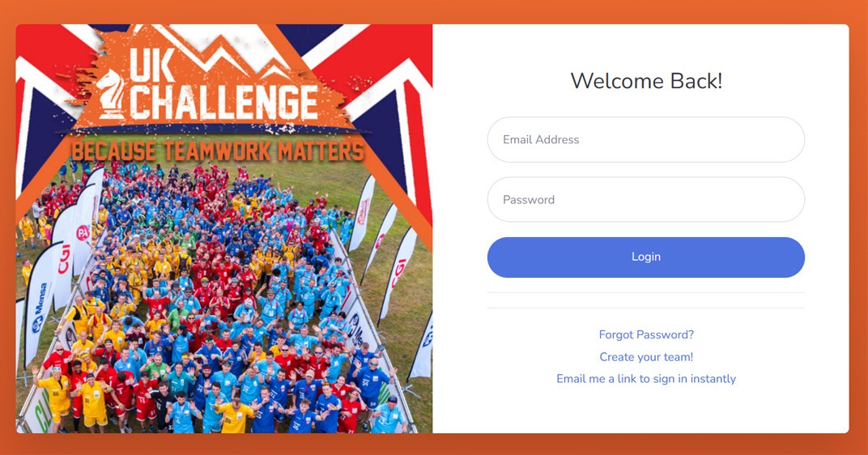The width and height of the screenshot is (868, 455).
Task: Select the Because Teamwork Matters tagline
Action: click(x=218, y=151)
